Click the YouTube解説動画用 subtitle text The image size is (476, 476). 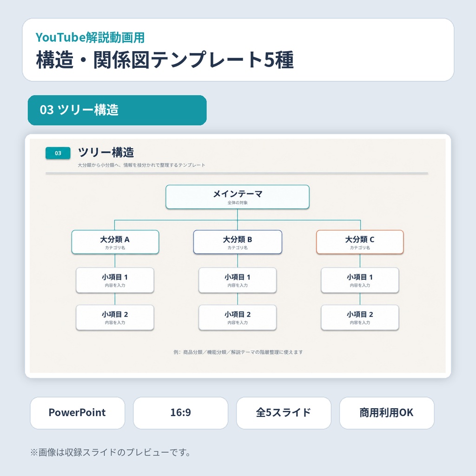(x=90, y=37)
